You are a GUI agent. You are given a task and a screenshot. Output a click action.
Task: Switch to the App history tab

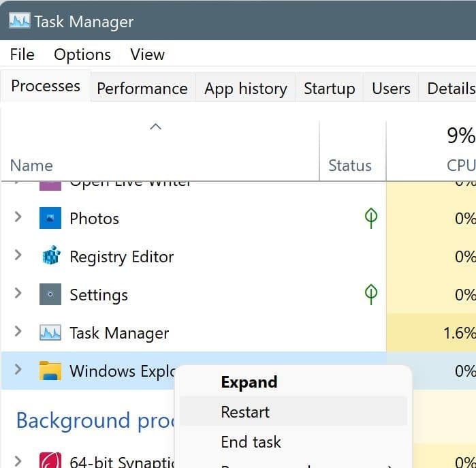246,89
